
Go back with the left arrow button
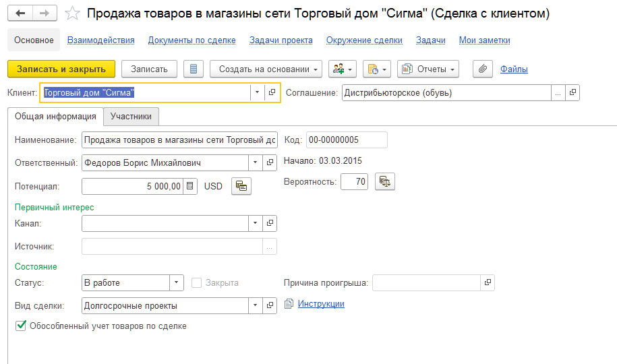pos(20,13)
